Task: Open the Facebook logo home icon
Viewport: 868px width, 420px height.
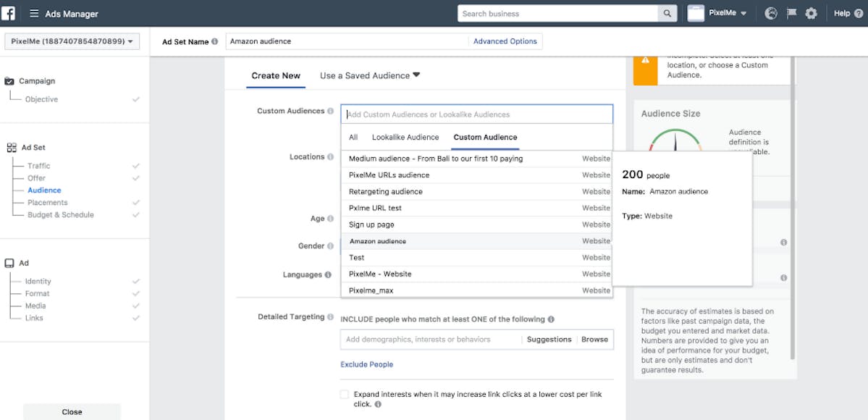Action: point(8,13)
